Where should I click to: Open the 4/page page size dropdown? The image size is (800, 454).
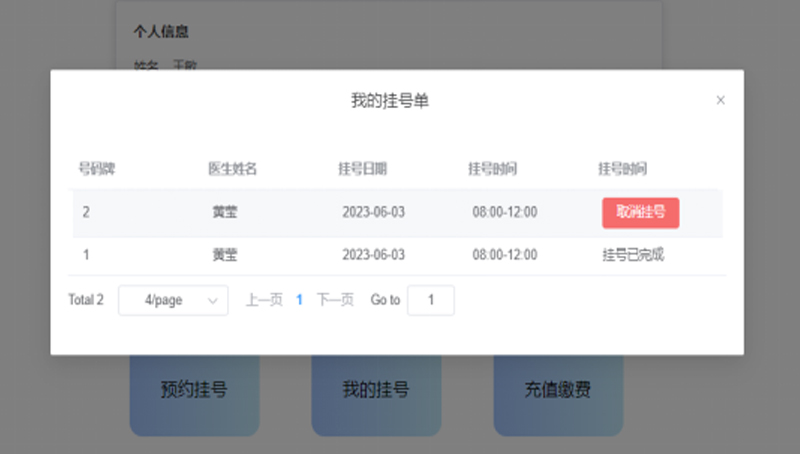(x=173, y=300)
